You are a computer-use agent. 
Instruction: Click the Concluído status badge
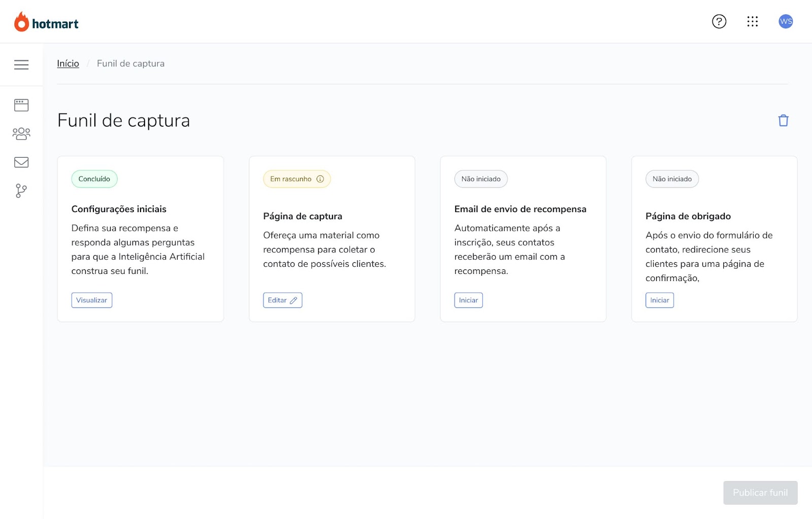coord(94,179)
